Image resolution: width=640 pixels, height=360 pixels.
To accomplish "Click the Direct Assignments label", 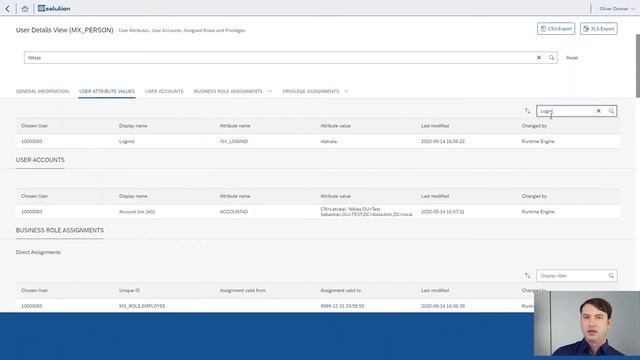I will [38, 252].
